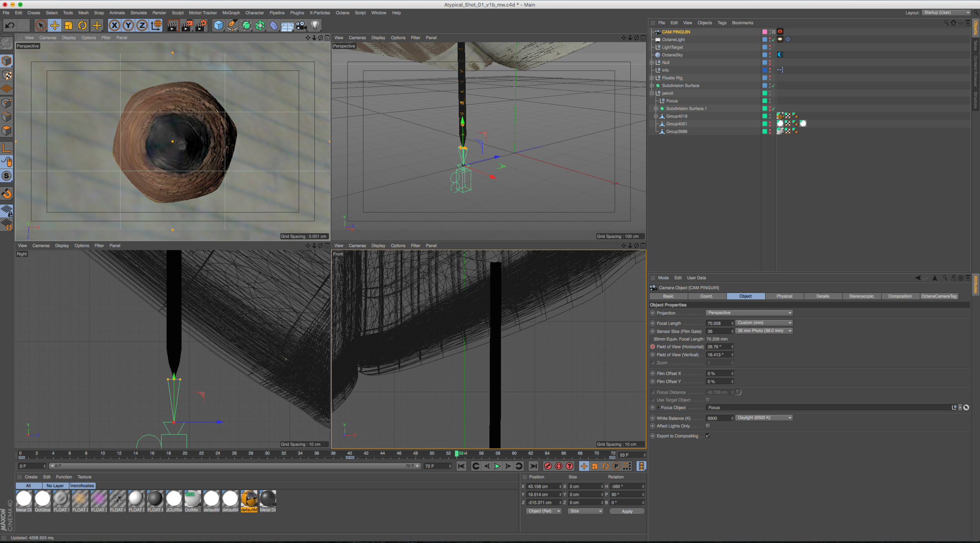Image resolution: width=980 pixels, height=543 pixels.
Task: Activate the Scale tool in the top toolbar
Action: click(x=69, y=25)
